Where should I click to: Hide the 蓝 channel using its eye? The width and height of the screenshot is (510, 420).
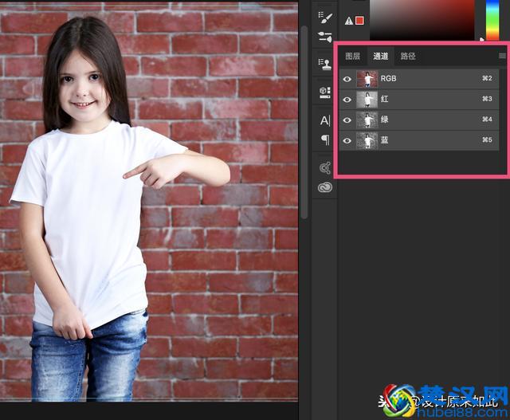(x=347, y=141)
